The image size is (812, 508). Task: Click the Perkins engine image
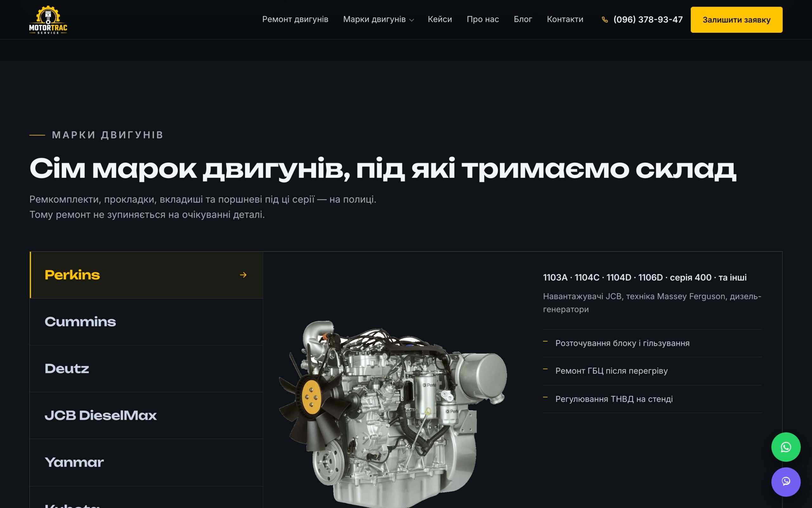(x=393, y=414)
